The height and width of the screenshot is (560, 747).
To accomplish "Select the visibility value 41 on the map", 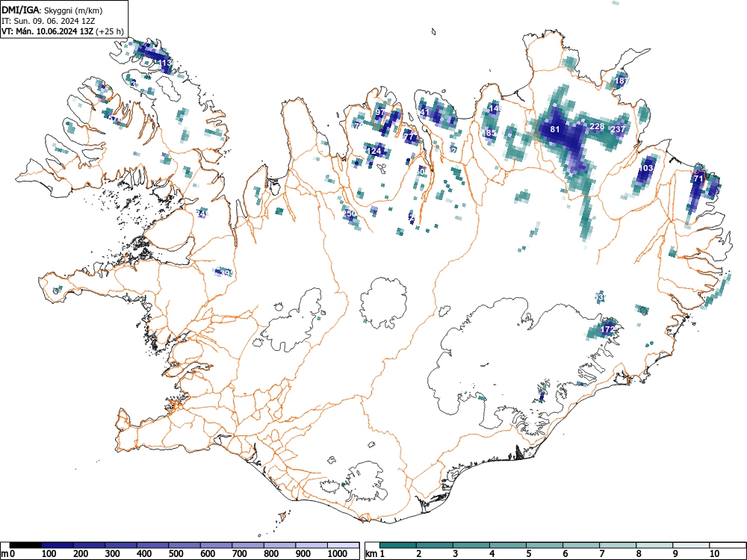I will click(x=425, y=112).
